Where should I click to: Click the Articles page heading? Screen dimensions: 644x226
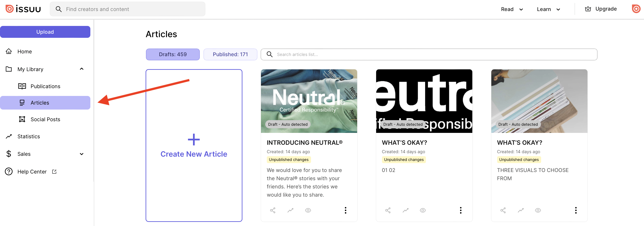tap(162, 34)
